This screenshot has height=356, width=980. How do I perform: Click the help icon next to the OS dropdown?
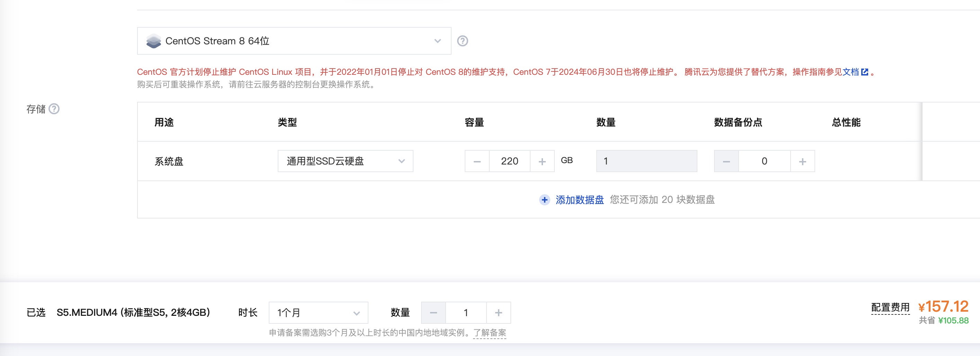point(463,41)
